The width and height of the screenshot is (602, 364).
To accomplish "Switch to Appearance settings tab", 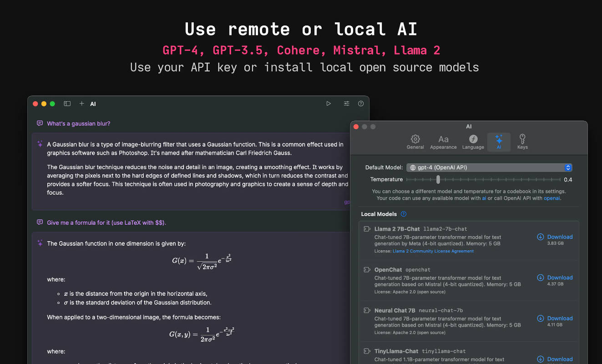I will 443,142.
